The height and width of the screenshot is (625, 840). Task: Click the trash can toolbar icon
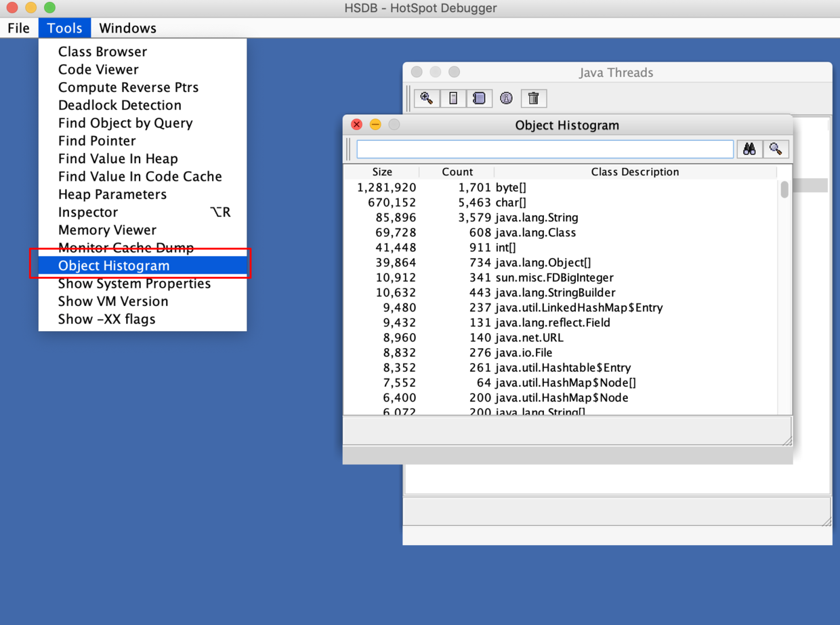(533, 98)
